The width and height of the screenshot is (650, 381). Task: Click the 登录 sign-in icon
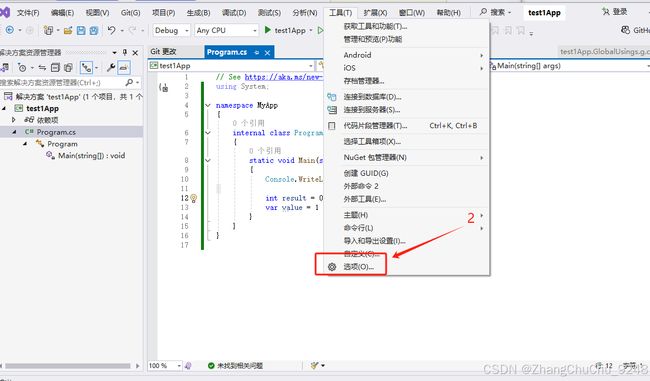tap(606, 12)
